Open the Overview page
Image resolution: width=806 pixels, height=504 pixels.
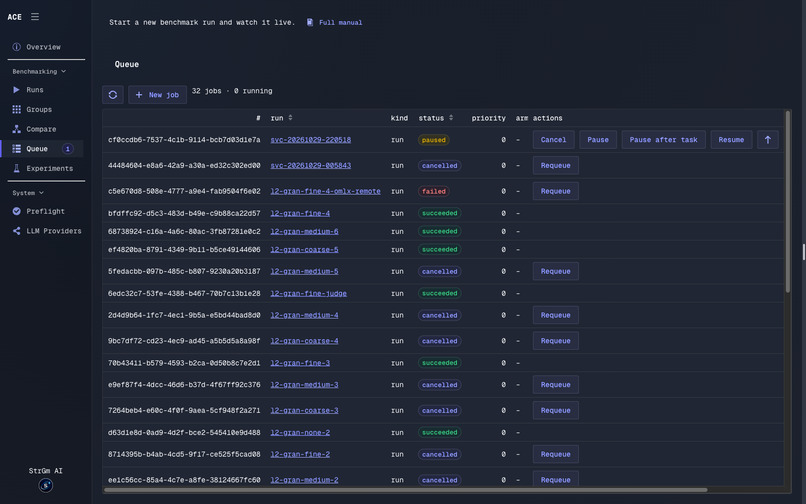click(42, 47)
